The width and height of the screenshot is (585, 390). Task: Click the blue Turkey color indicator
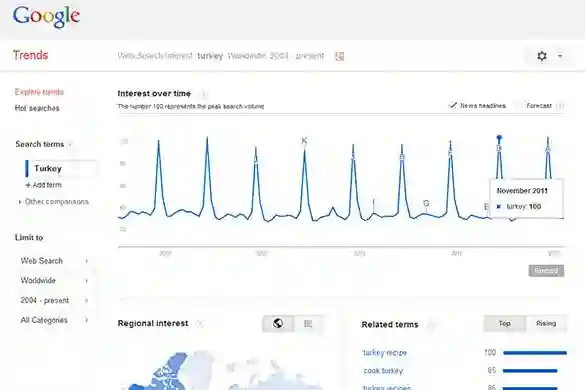click(x=26, y=168)
